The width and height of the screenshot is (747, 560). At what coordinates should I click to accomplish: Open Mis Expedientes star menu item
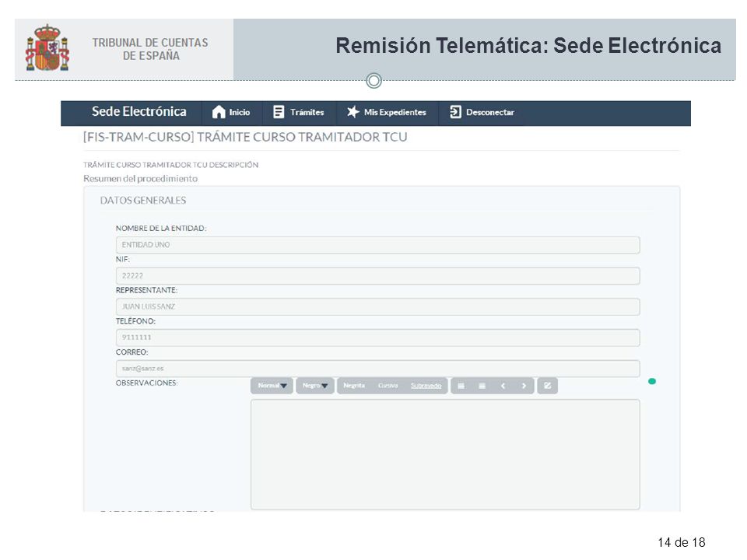(x=387, y=112)
